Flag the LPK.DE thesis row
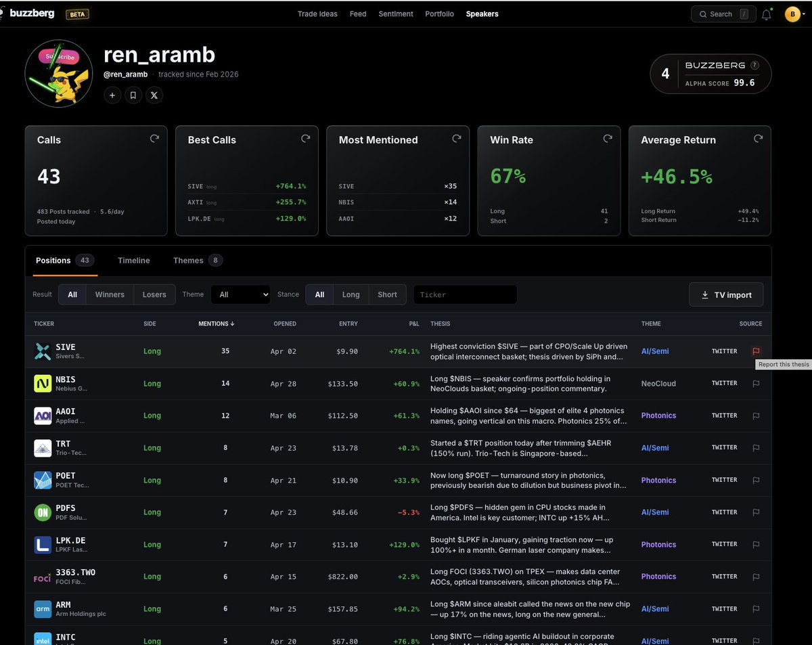 coord(756,544)
